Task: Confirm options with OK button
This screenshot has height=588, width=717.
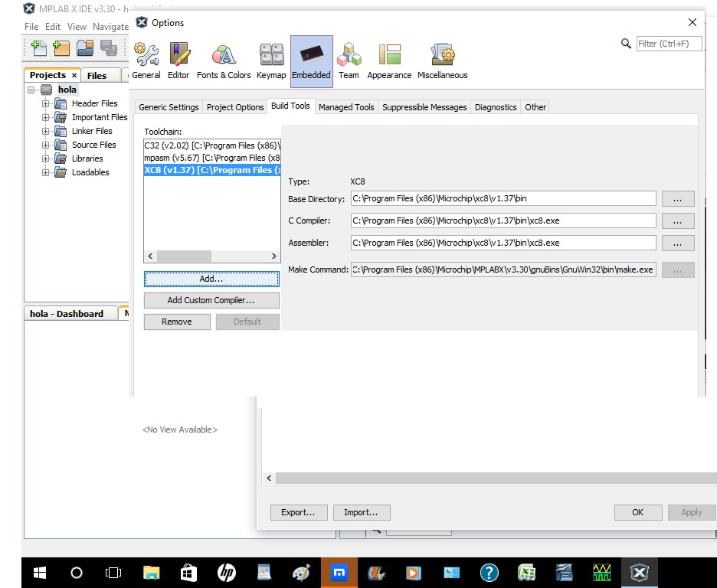Action: point(638,512)
